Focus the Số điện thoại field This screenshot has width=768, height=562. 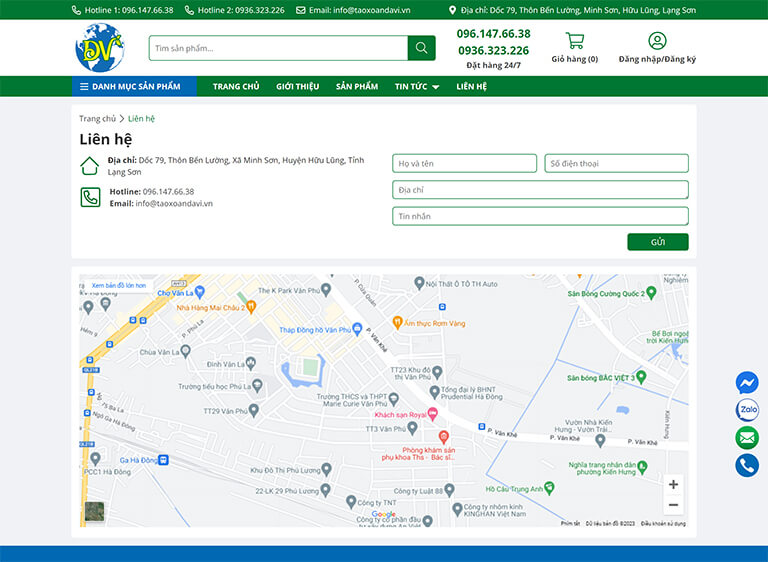(x=617, y=163)
